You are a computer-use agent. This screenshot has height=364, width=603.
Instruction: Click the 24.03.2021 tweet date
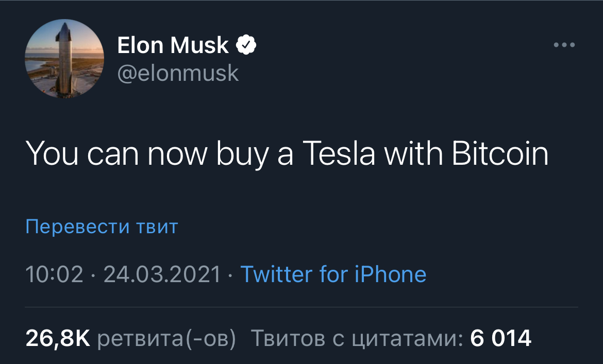pos(162,274)
